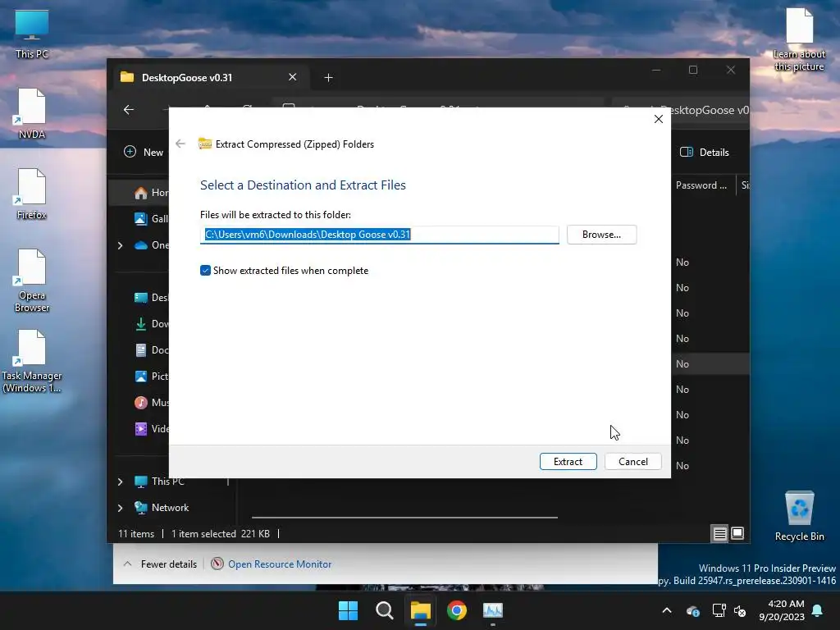This screenshot has height=630, width=840.
Task: Expand Network in navigation pane
Action: [x=120, y=508]
